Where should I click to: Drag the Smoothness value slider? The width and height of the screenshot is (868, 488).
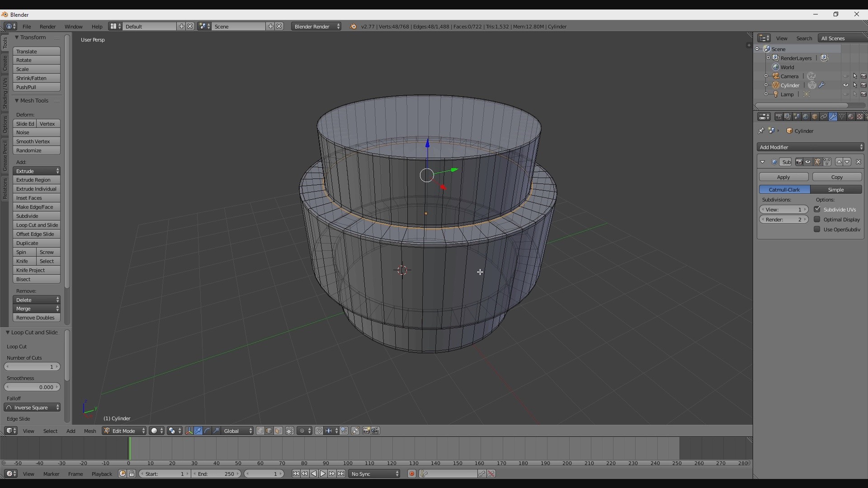(x=32, y=387)
